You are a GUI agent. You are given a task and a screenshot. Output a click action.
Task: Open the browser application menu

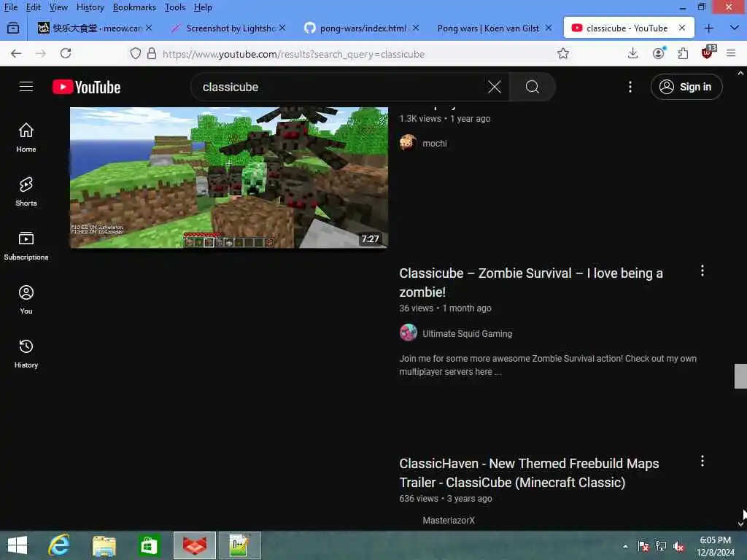(x=731, y=53)
